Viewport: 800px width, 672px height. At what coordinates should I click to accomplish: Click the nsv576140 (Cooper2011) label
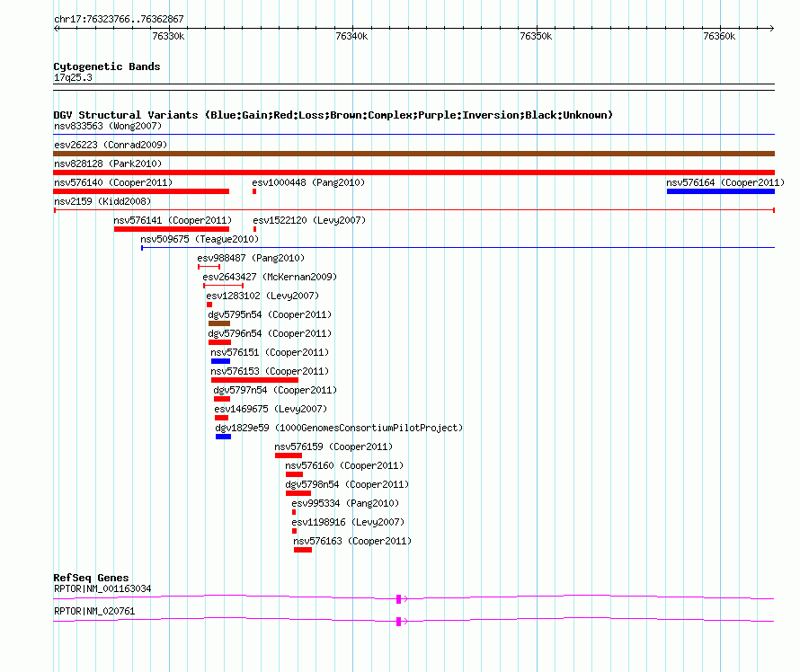tap(113, 182)
